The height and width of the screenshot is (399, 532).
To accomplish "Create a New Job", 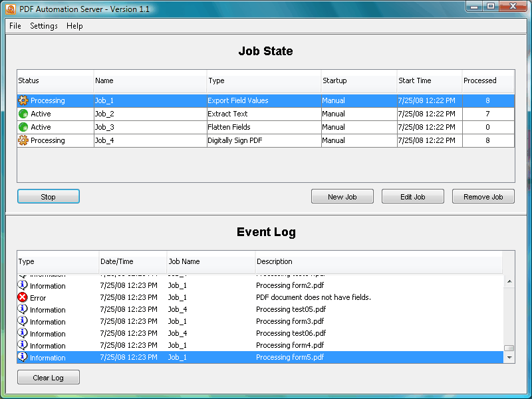I will 342,196.
